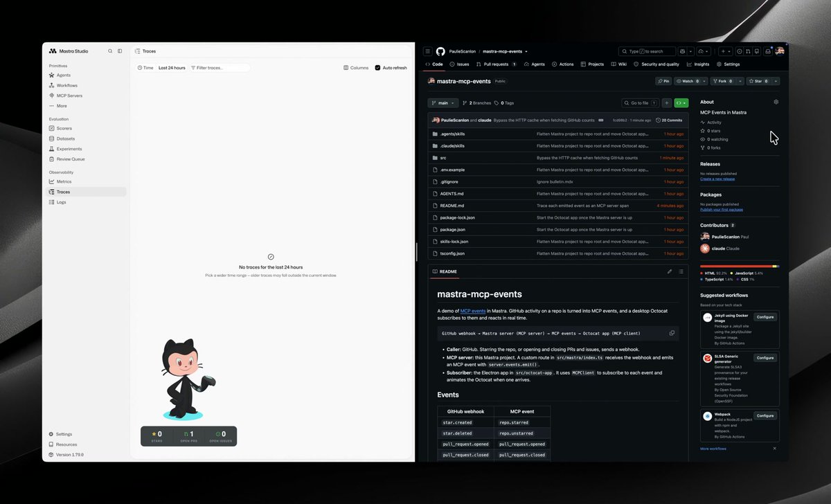
Task: Follow the MCP events link in README
Action: 473,311
